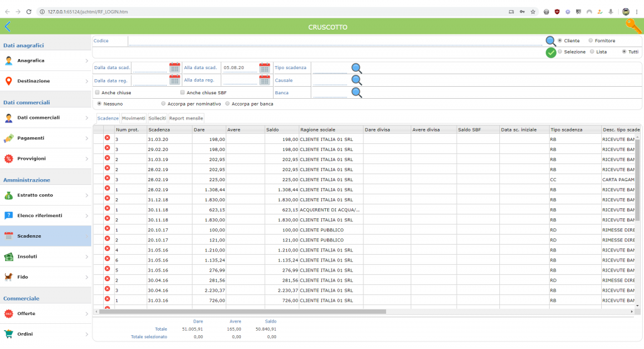Open calendar for Dalla data reg.
The height and width of the screenshot is (349, 644).
pos(175,80)
